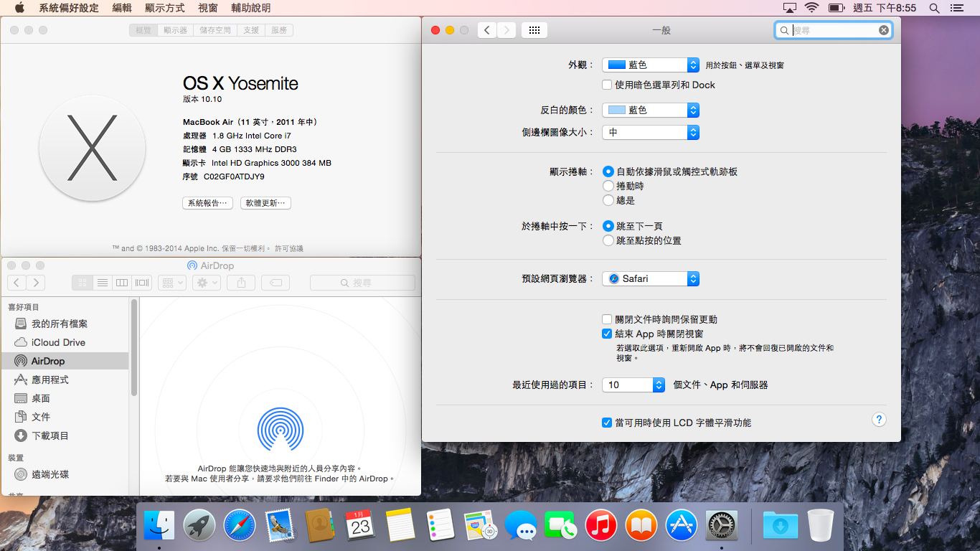Open the Finder arrange-by dropdown
The height and width of the screenshot is (551, 980).
click(x=172, y=283)
